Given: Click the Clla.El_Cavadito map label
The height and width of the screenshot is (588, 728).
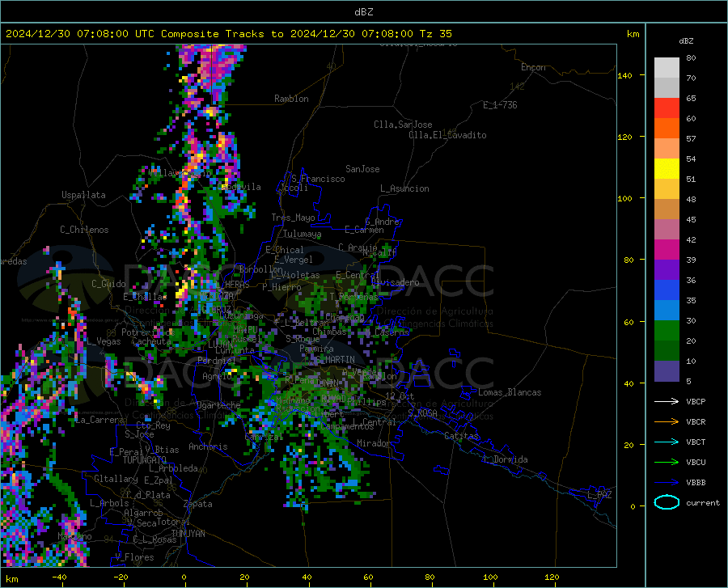Looking at the screenshot, I should pyautogui.click(x=447, y=136).
